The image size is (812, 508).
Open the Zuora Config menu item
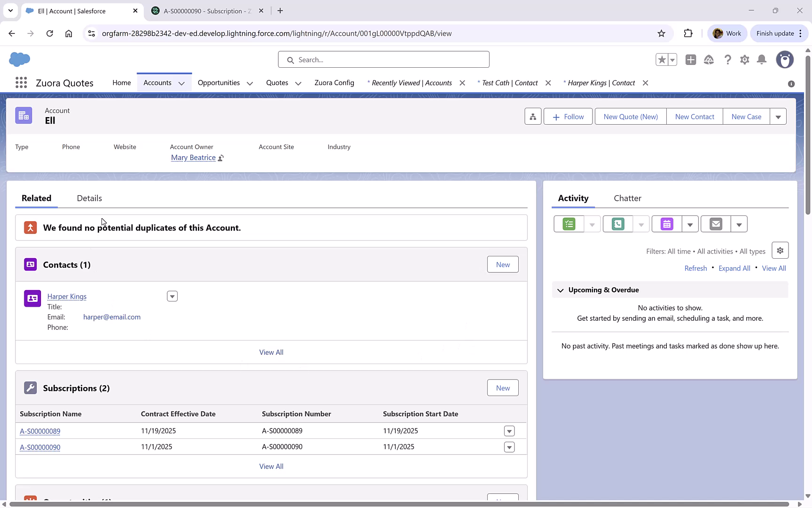point(334,83)
